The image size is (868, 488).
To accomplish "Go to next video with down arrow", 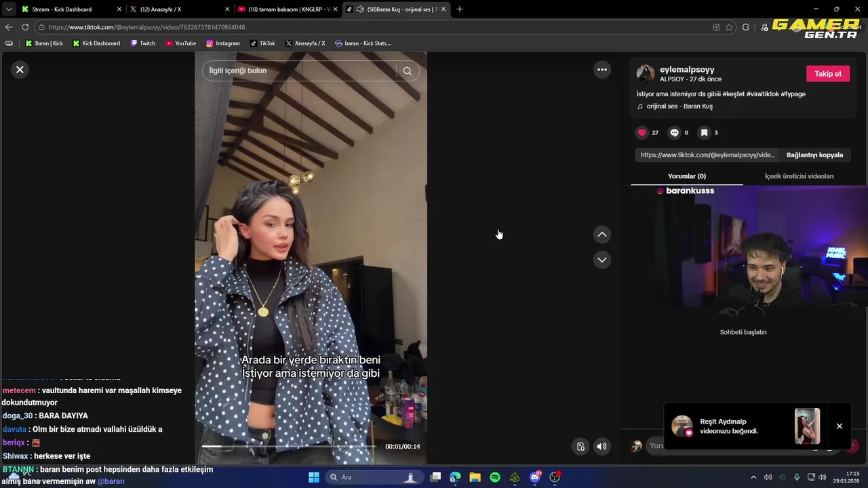I will pyautogui.click(x=601, y=260).
